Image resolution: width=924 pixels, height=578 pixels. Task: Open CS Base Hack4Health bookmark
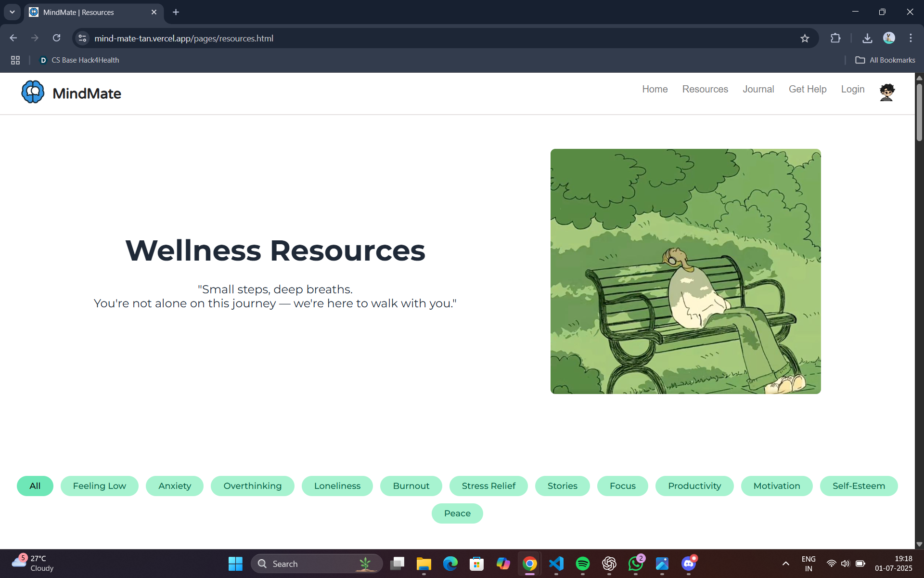click(79, 60)
